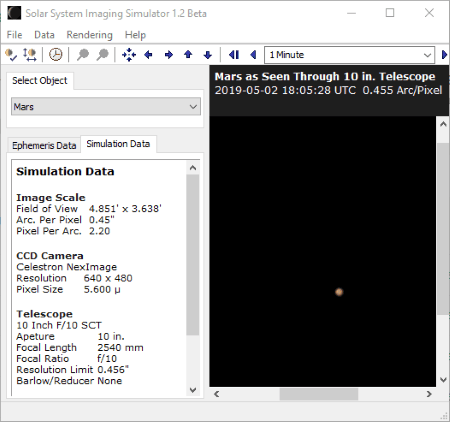Open the File menu
Screen dimensions: 450x422
pos(14,35)
